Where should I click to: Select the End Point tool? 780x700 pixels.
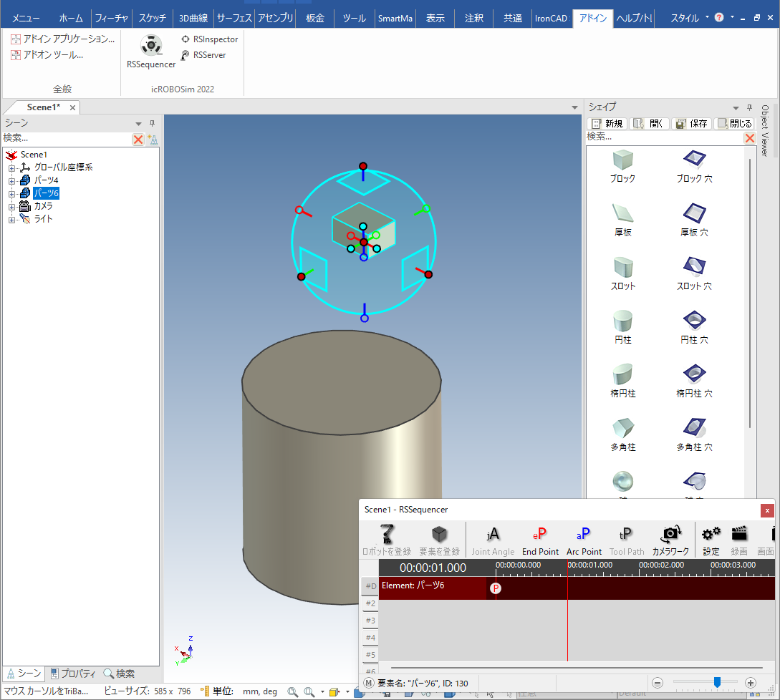[x=540, y=540]
